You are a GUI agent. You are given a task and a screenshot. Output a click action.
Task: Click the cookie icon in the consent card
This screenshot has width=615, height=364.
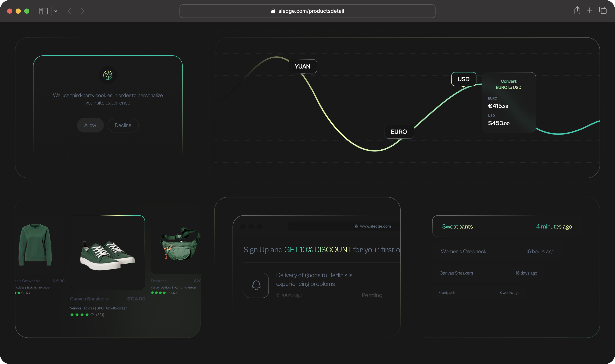(x=108, y=75)
